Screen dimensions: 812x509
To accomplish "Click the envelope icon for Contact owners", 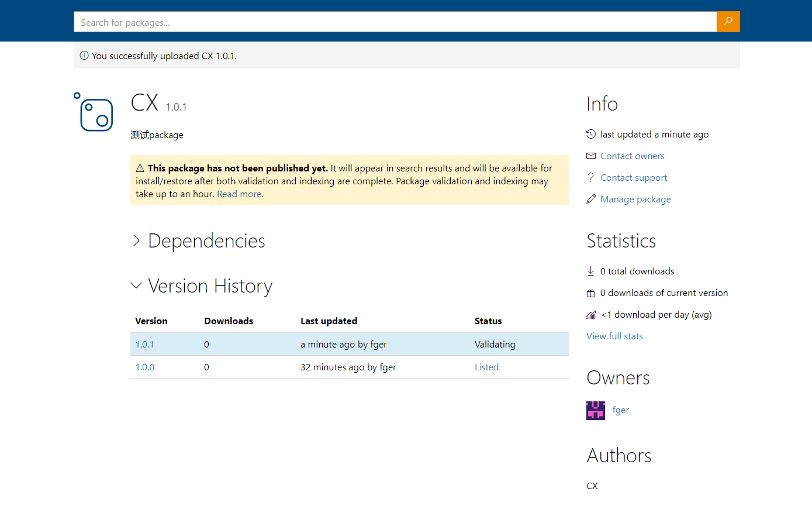I will click(591, 156).
